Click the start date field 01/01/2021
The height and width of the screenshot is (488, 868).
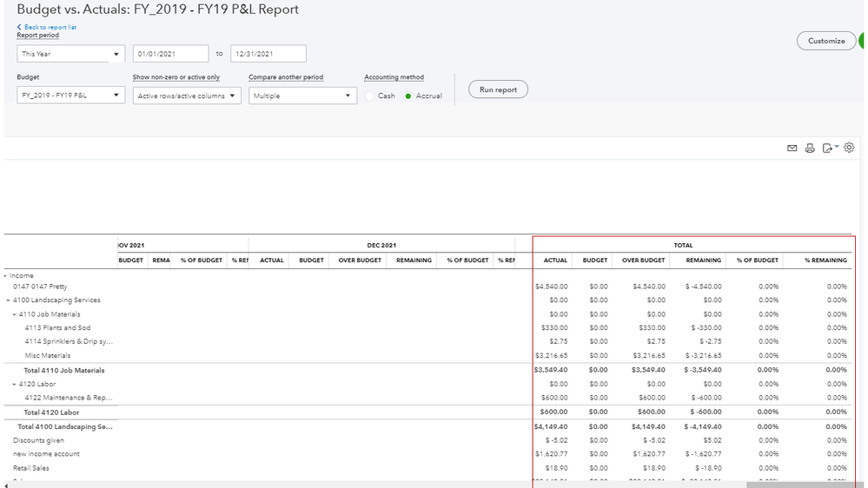(x=170, y=54)
